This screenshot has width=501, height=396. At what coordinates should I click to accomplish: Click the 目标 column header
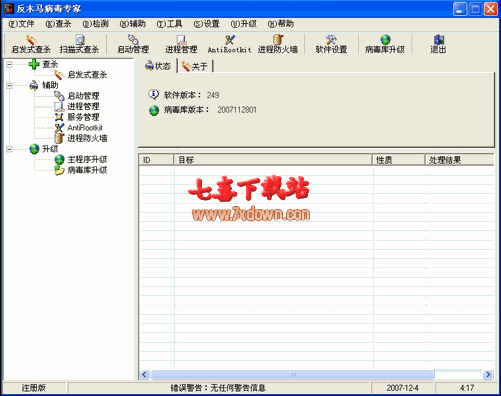click(x=273, y=160)
